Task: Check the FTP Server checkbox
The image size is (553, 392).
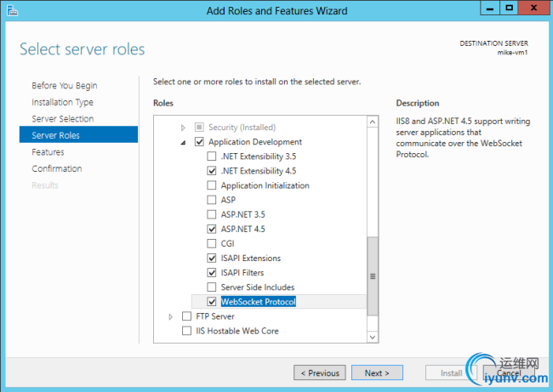Action: point(186,316)
